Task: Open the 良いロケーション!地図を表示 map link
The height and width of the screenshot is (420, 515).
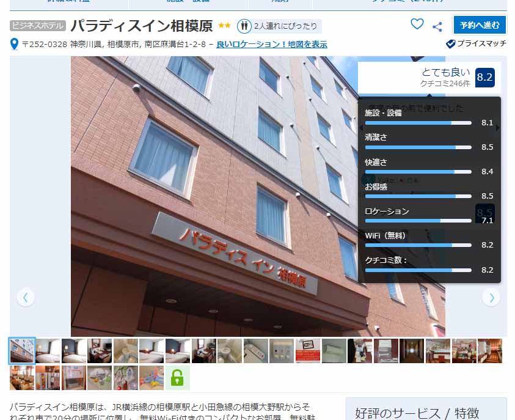Action: 272,45
